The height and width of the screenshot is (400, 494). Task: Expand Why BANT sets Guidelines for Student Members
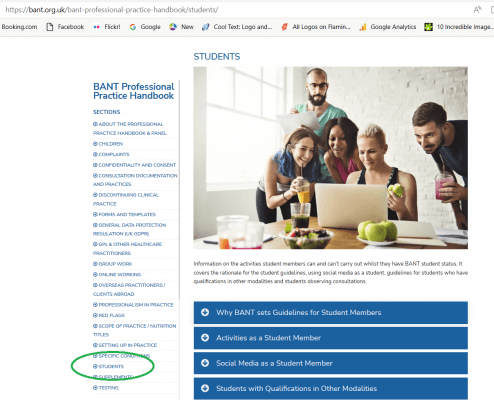tap(331, 313)
